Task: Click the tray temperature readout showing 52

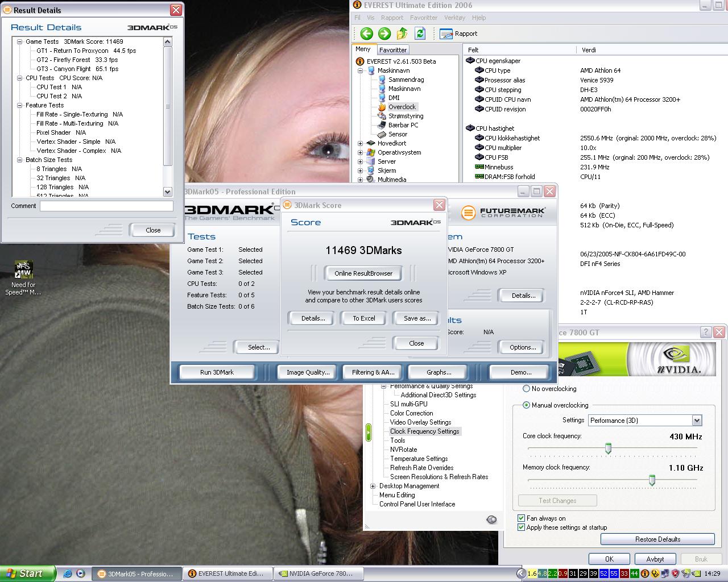Action: [x=603, y=573]
